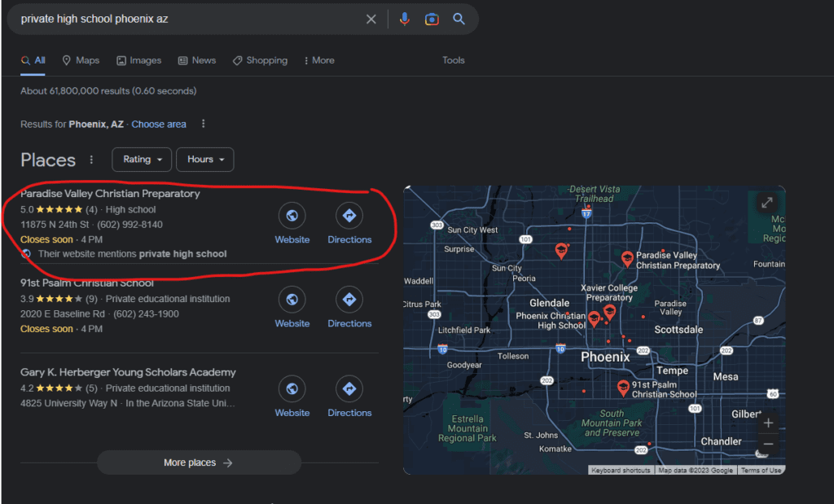The height and width of the screenshot is (504, 834).
Task: Open Gary K. Herberger Young Scholars Academy listing
Action: point(128,372)
